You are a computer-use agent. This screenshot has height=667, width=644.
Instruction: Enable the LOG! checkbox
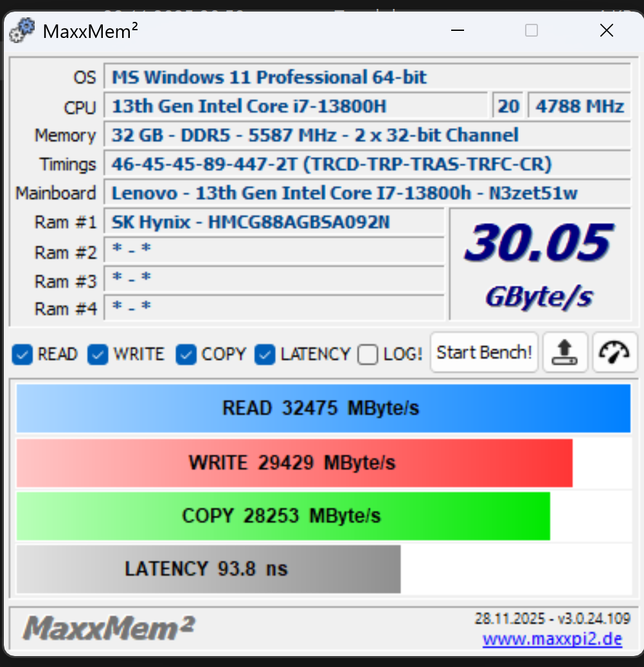[x=368, y=354]
